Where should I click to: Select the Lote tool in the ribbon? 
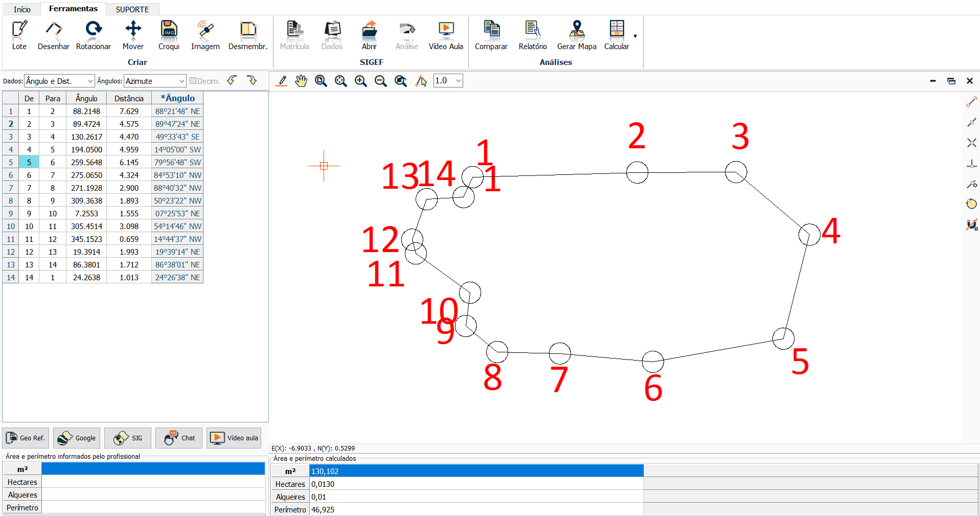(19, 35)
